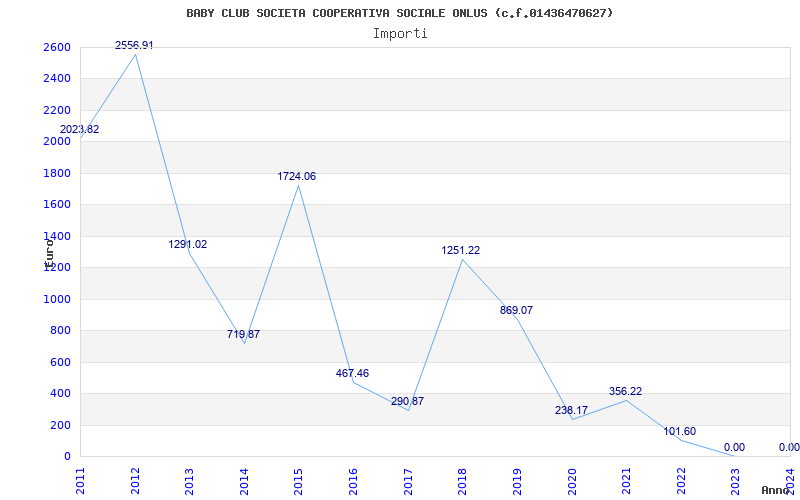Select the 719.87 data label
Image resolution: width=800 pixels, height=500 pixels.
tap(243, 335)
